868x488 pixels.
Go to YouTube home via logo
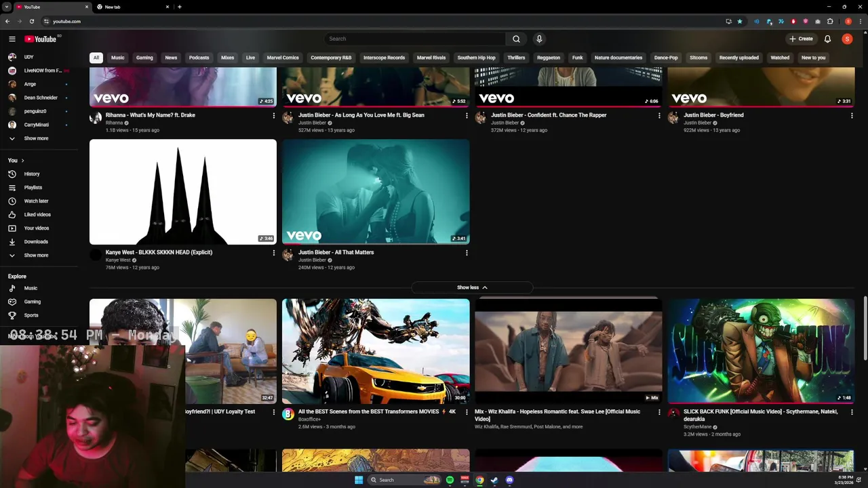[41, 39]
